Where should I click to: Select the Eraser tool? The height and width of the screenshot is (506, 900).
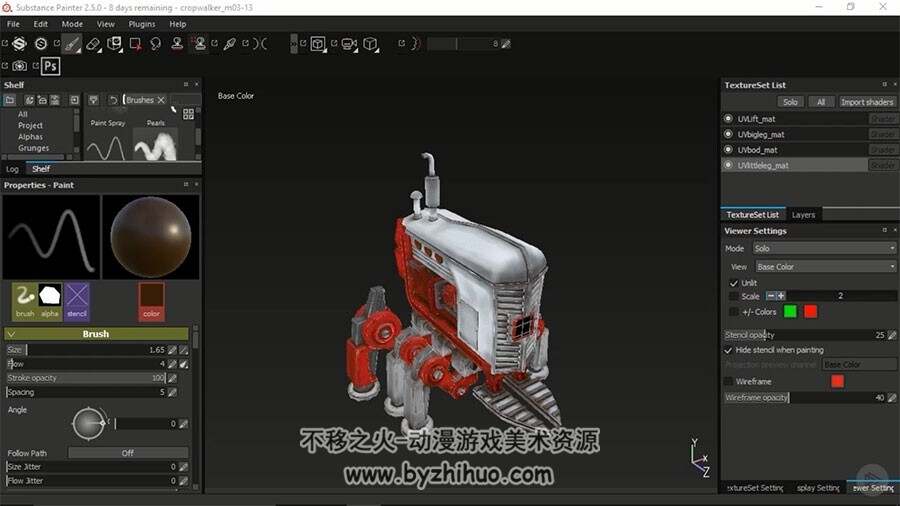(93, 44)
